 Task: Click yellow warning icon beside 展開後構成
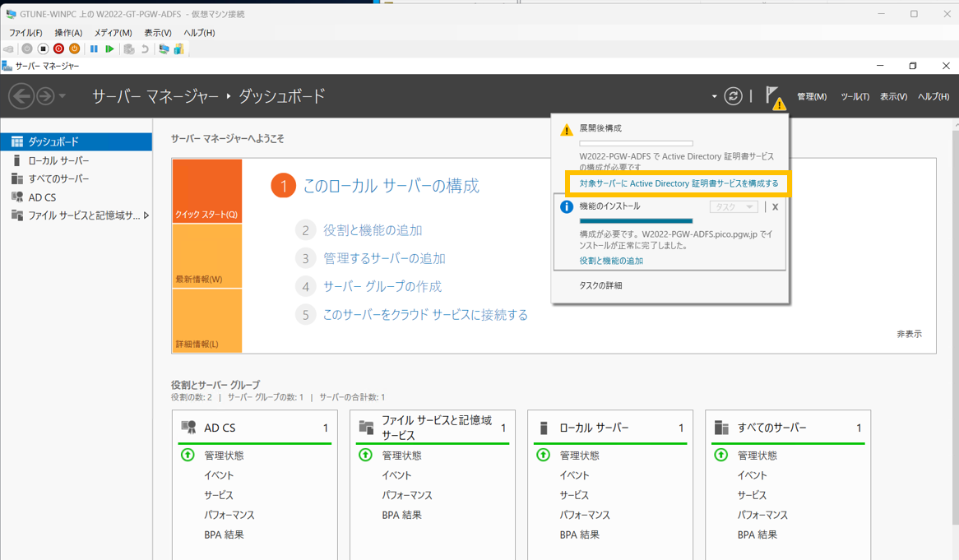click(567, 130)
